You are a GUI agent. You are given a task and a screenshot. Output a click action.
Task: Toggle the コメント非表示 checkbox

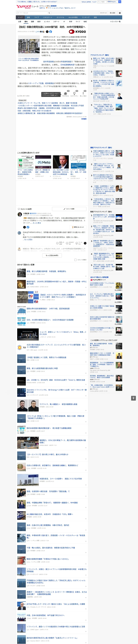(x=75, y=260)
